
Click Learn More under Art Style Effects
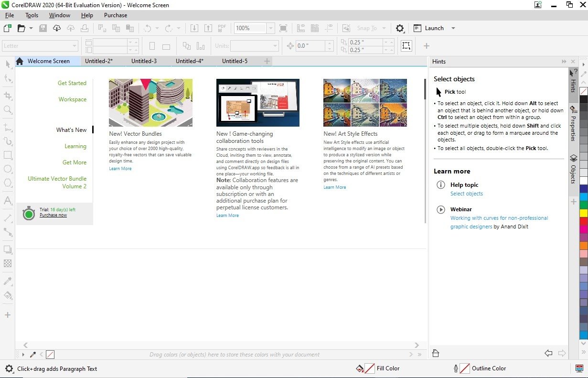tap(335, 187)
